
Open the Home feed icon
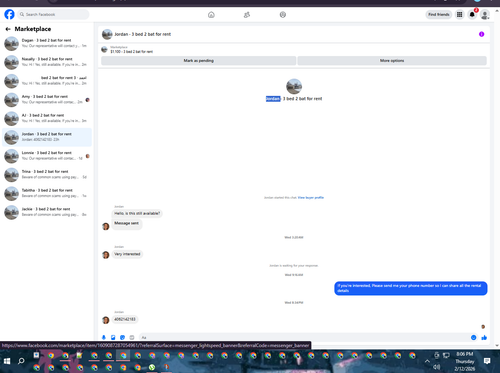(211, 15)
